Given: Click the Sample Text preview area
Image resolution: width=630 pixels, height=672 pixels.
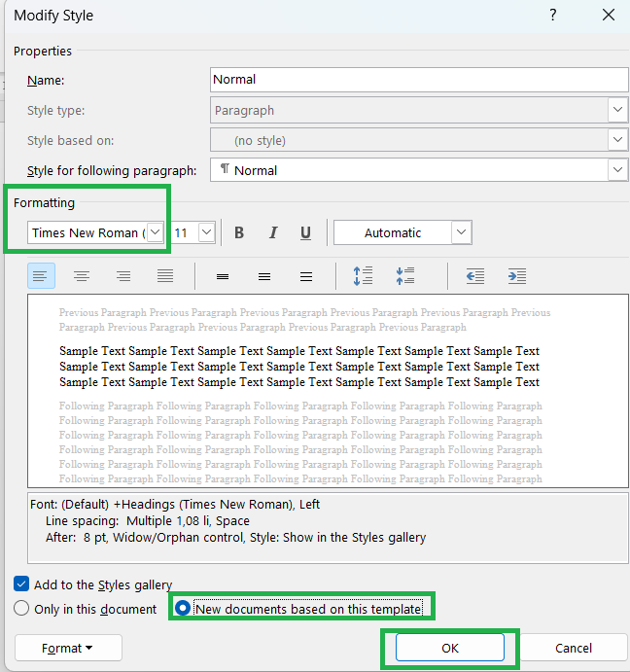Looking at the screenshot, I should coord(328,391).
